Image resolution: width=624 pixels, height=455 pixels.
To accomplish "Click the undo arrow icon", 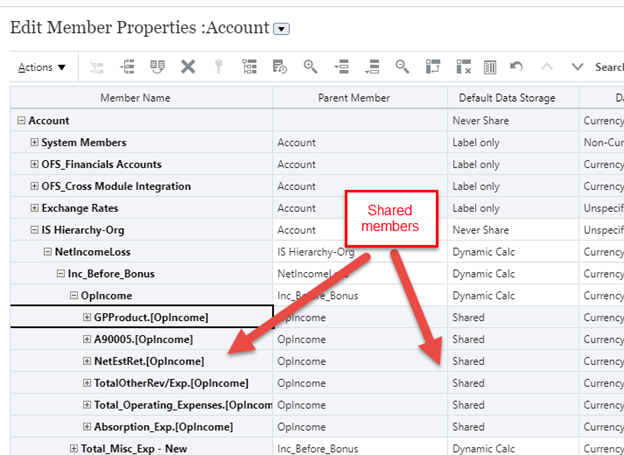I will coord(516,67).
